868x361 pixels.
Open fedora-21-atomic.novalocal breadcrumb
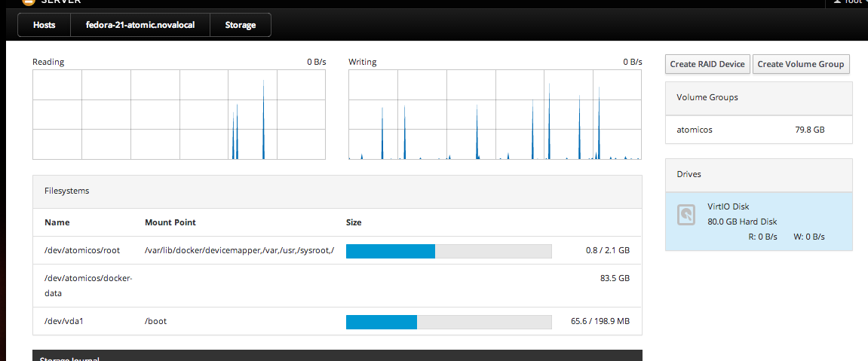tap(140, 25)
